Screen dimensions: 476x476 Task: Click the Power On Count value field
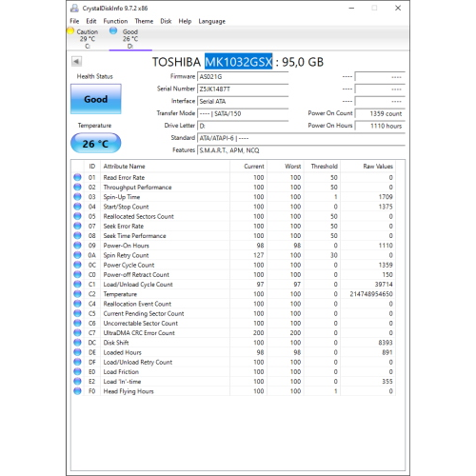click(x=380, y=113)
